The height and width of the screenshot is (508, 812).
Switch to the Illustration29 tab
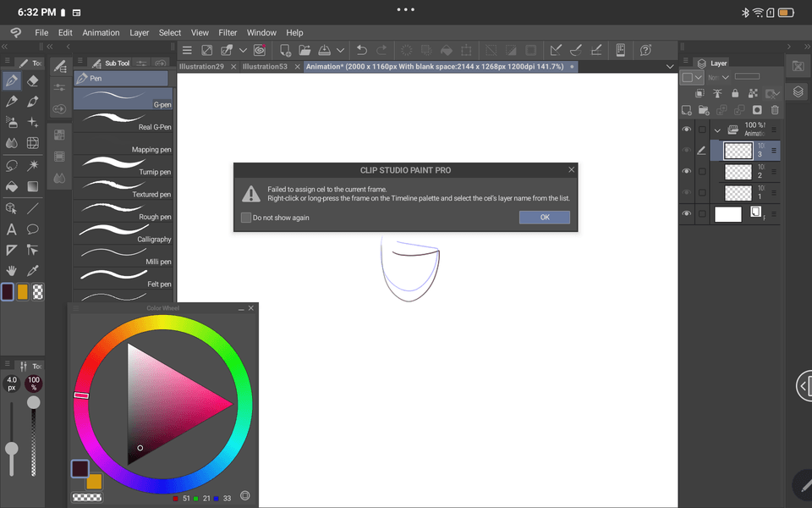click(x=201, y=66)
